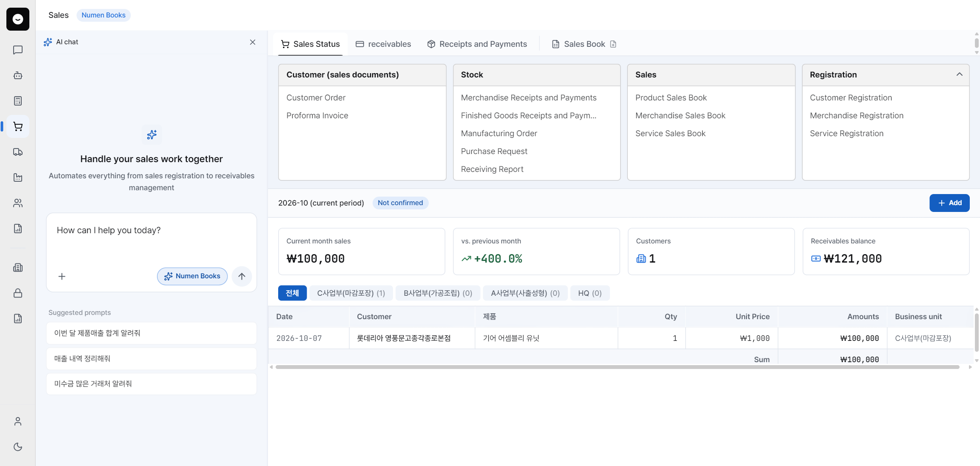Open Merchandise Sales Book link

click(x=680, y=116)
